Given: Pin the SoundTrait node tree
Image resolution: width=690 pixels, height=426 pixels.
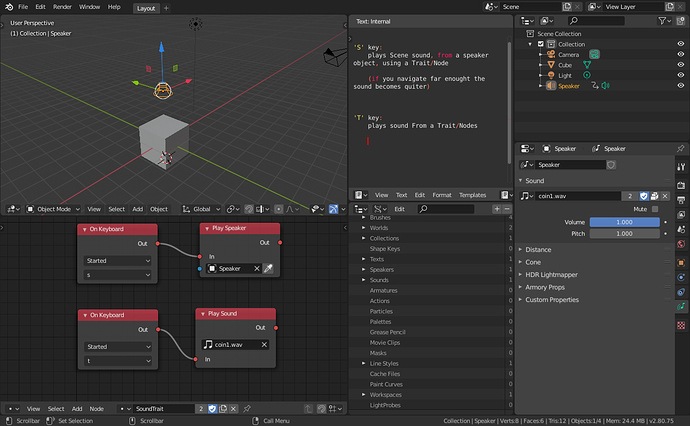Looking at the screenshot, I should click(247, 409).
